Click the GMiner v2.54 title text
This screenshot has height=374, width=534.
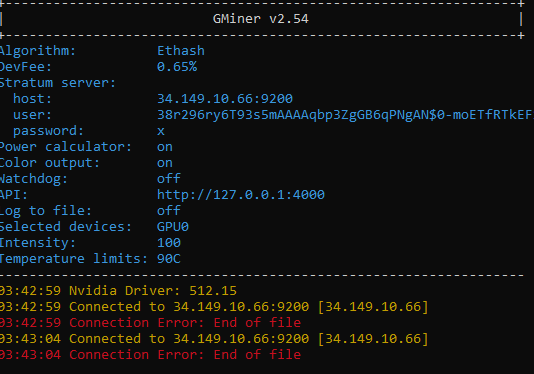pyautogui.click(x=261, y=19)
